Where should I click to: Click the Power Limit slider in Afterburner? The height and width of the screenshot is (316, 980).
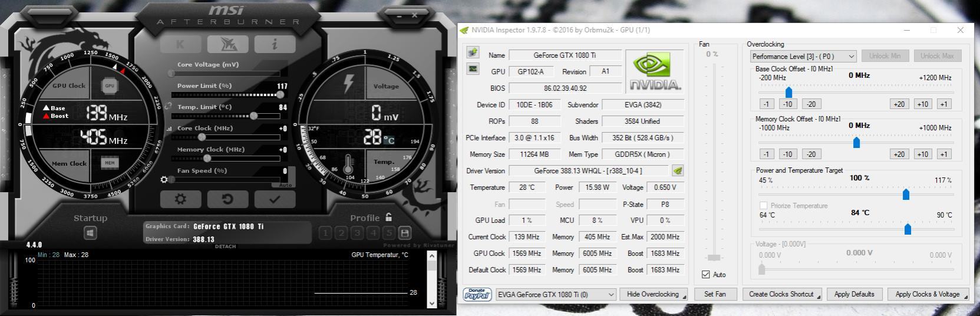click(226, 94)
